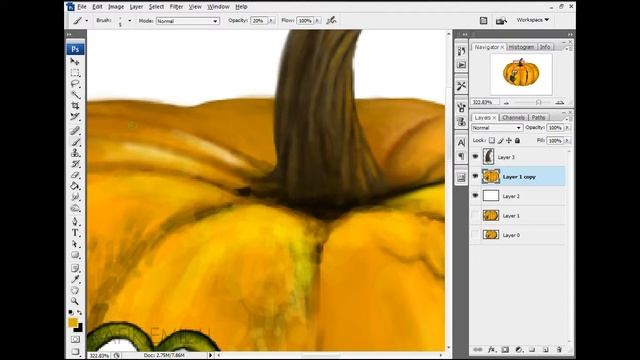
Task: Toggle airbrush mode in options bar
Action: click(331, 20)
